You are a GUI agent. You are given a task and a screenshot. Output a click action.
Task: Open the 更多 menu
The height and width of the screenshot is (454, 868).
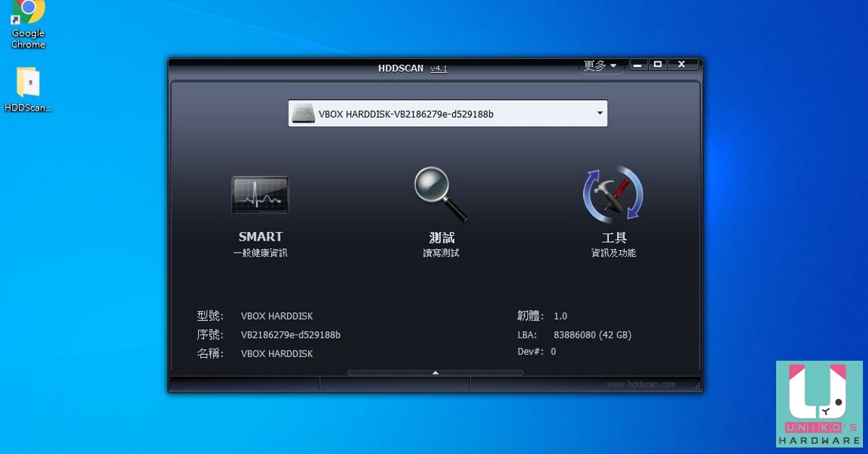click(600, 66)
